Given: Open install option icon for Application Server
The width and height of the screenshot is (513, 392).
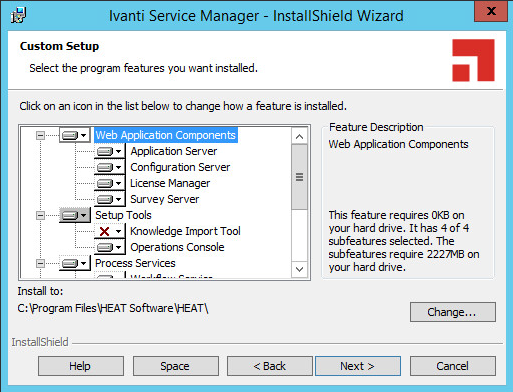Looking at the screenshot, I should 109,151.
